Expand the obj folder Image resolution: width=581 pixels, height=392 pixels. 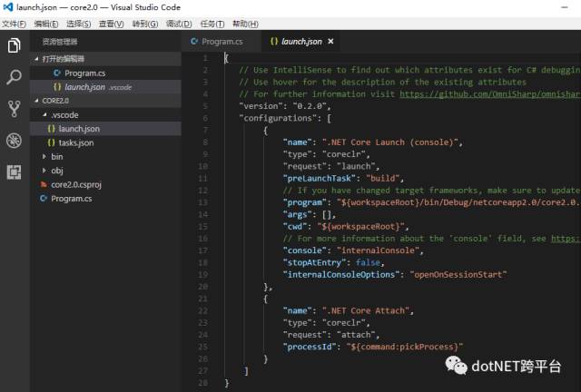coord(105,171)
